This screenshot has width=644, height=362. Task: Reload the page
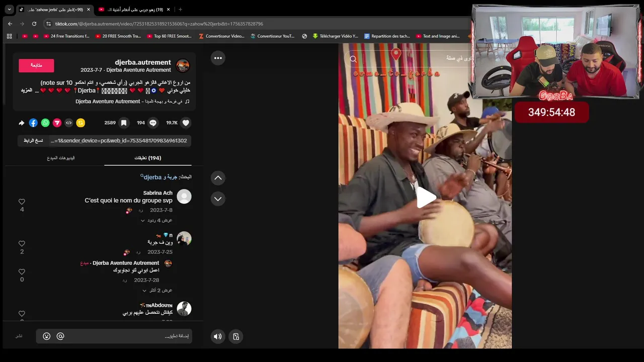click(x=34, y=24)
